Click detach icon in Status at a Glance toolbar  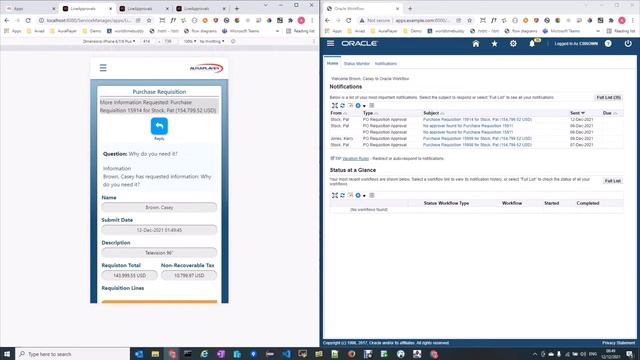coord(335,196)
